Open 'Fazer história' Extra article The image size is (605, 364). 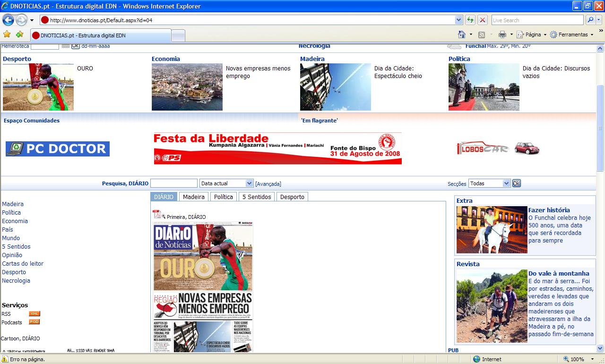pos(549,210)
